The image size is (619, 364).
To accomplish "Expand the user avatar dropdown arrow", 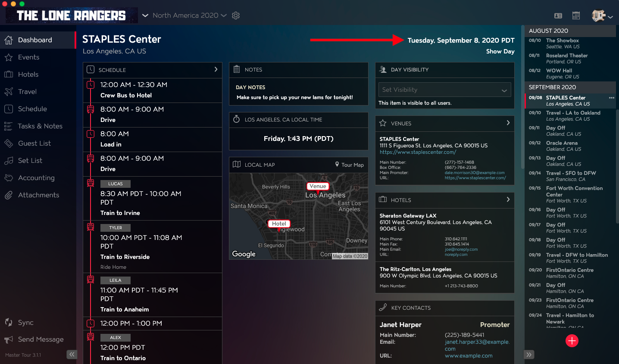I will (x=610, y=17).
